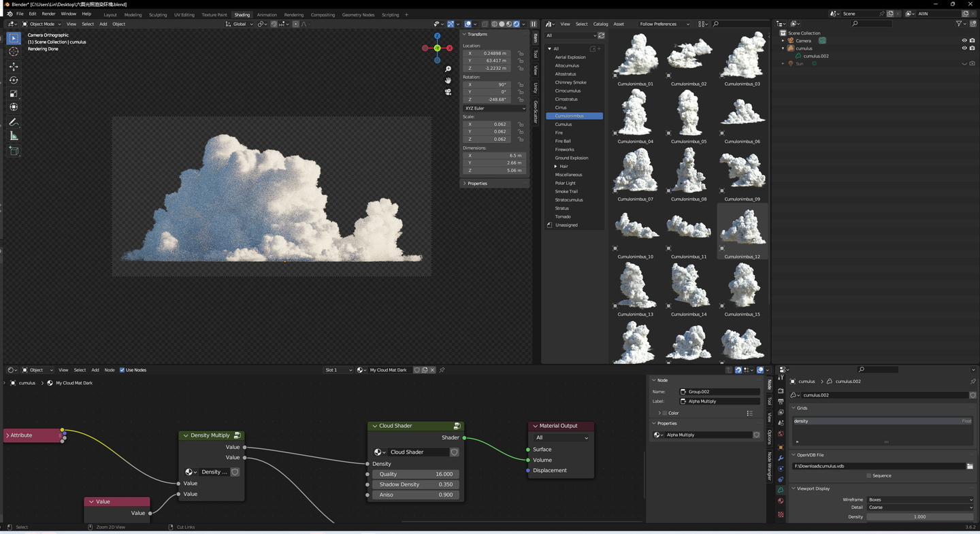Viewport: 980px width, 534px height.
Task: Switch to the Shading workspace tab
Action: pyautogui.click(x=242, y=14)
